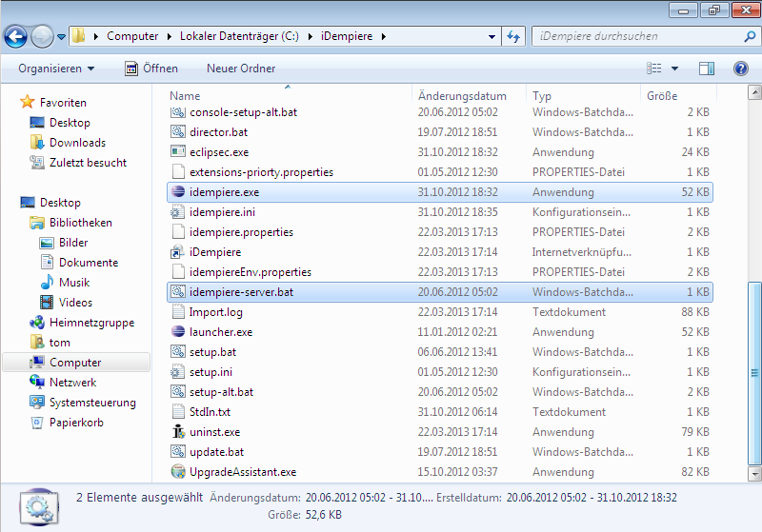Screen dimensions: 762x532
Task: Click the launcher.exe application icon
Action: 177,332
